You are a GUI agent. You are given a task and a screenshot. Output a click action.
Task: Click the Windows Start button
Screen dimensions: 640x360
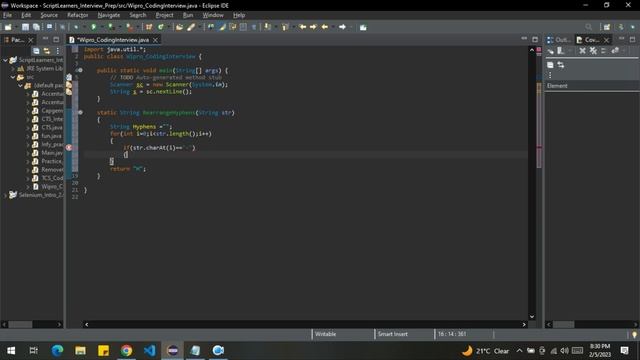coord(11,350)
